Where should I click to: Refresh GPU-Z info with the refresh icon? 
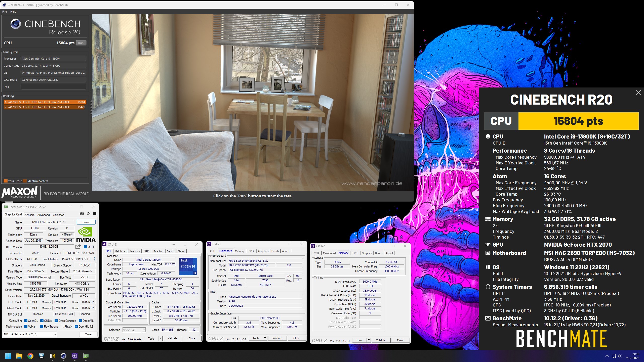point(88,213)
